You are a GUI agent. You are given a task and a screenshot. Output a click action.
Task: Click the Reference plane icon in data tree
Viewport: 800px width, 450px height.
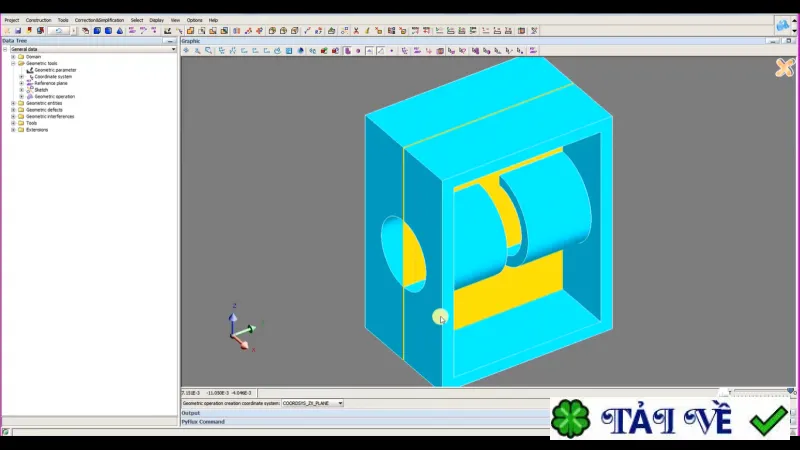coord(30,83)
